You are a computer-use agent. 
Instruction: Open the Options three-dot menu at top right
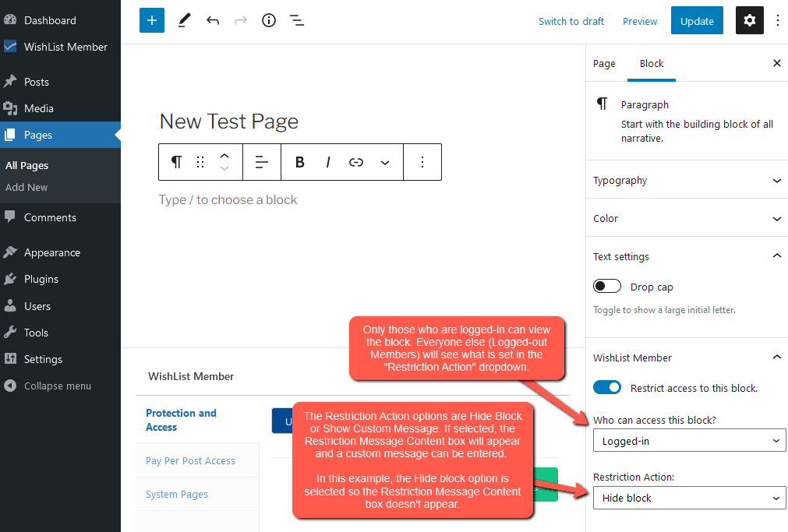click(x=777, y=20)
